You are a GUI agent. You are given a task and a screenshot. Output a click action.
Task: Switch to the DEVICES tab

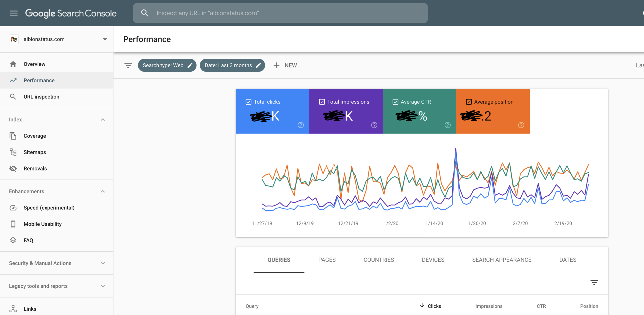[x=433, y=260]
